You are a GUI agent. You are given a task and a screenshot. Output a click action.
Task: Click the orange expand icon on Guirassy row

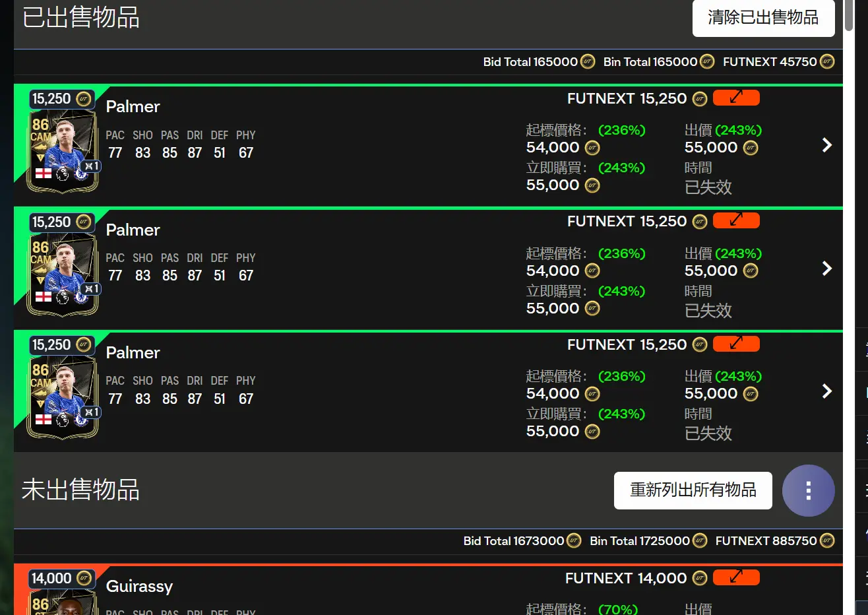click(736, 577)
